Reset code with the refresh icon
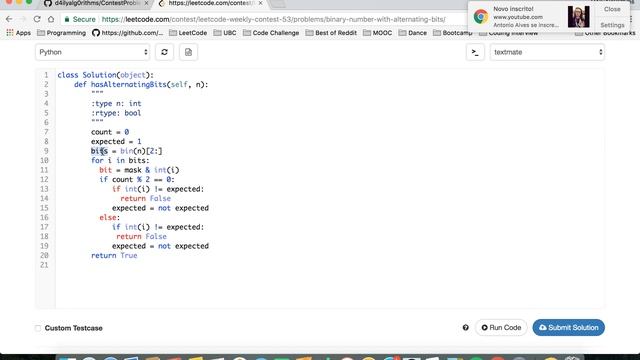 [164, 52]
